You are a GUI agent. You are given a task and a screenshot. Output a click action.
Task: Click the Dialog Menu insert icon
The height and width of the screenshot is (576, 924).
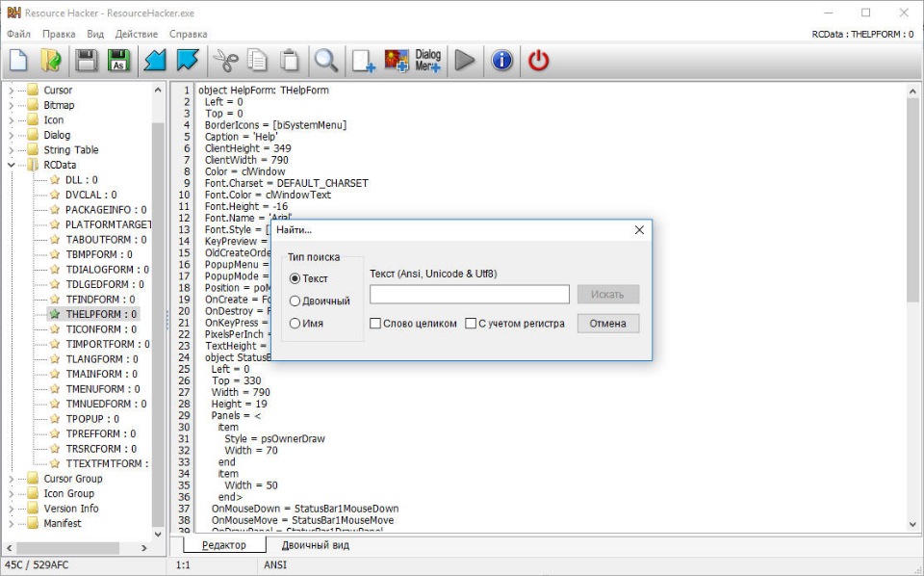point(427,60)
